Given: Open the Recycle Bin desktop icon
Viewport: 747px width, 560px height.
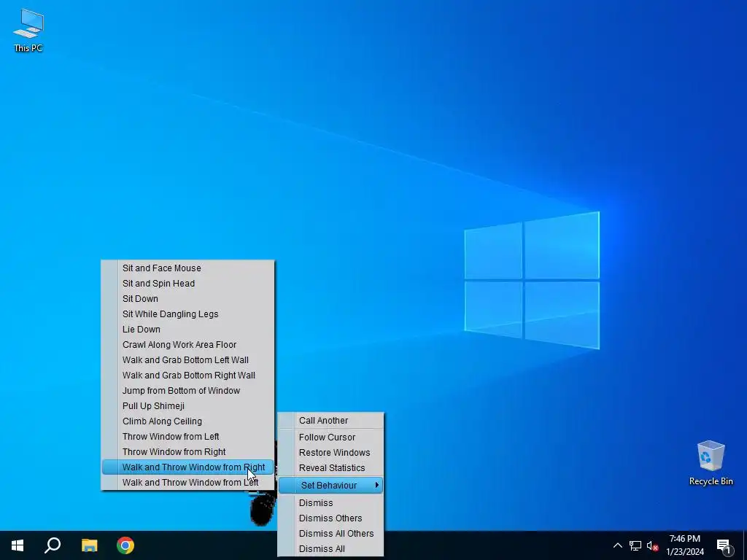Looking at the screenshot, I should pyautogui.click(x=711, y=463).
